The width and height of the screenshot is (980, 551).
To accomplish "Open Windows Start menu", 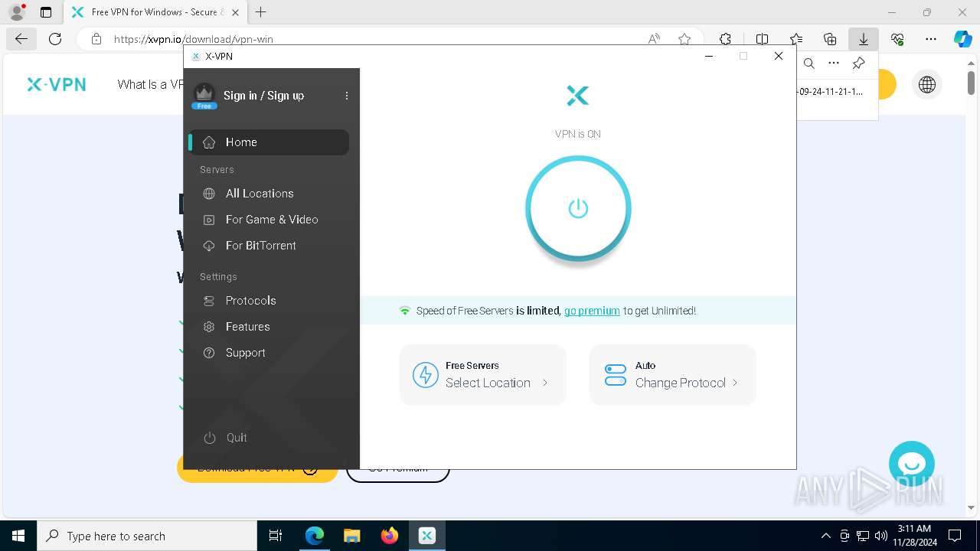I will coord(18,536).
